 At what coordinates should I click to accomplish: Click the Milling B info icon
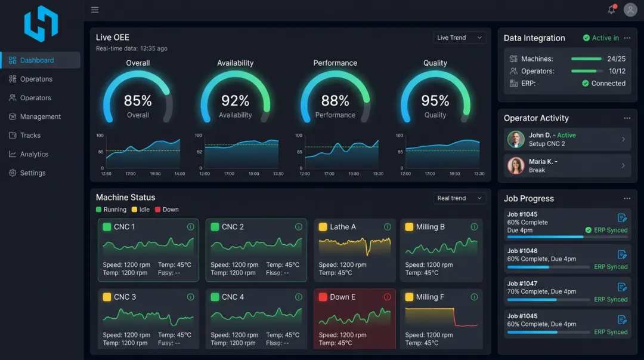pos(474,227)
